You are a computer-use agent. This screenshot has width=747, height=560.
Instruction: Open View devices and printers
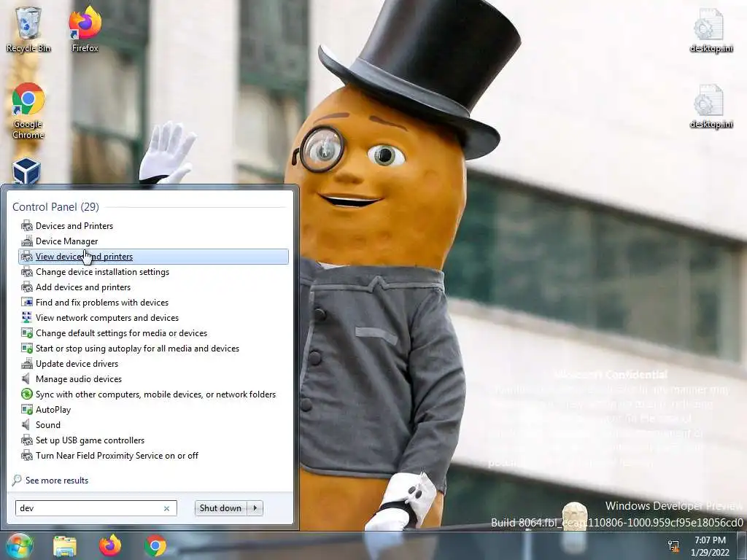[153, 256]
